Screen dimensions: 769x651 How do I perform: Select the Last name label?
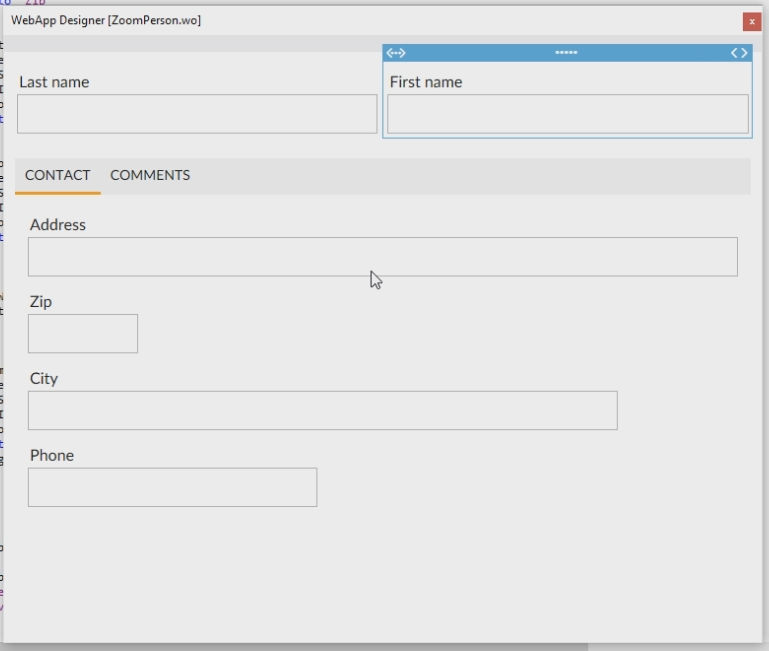point(54,82)
